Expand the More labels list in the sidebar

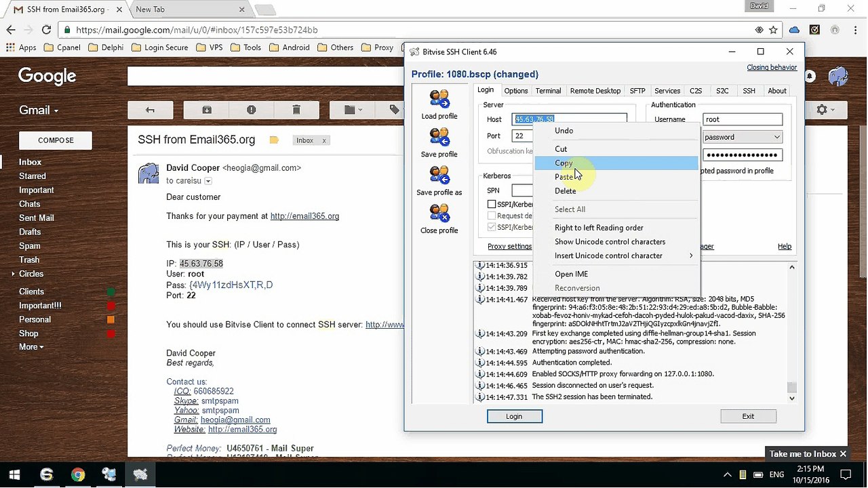(31, 347)
